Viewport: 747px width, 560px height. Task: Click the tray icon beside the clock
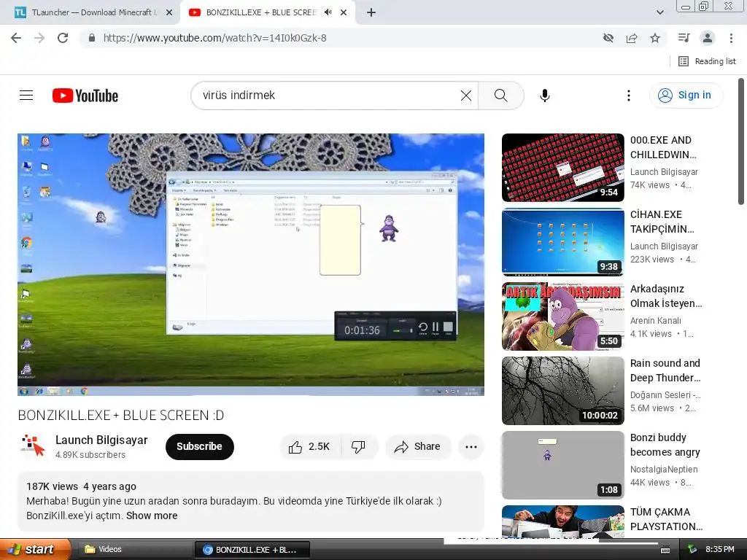692,550
